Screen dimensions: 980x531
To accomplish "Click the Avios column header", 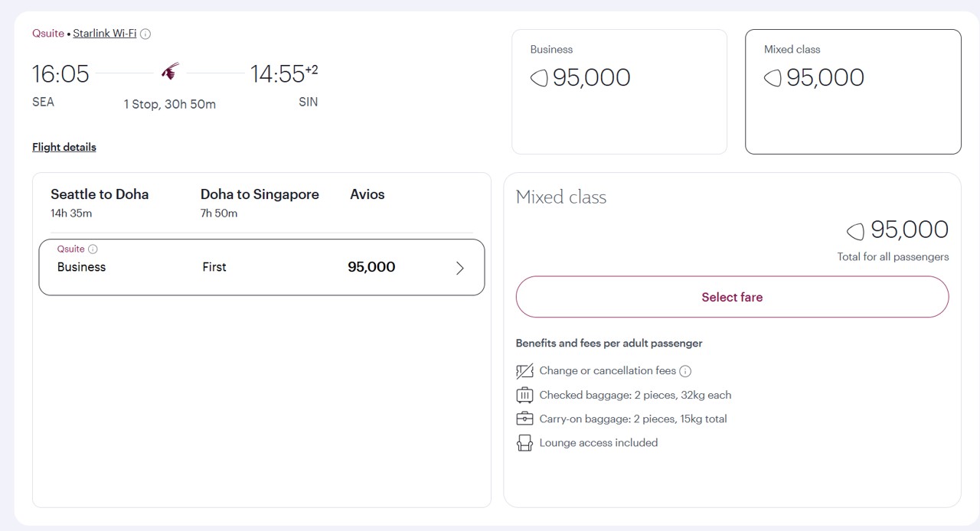I will 367,194.
